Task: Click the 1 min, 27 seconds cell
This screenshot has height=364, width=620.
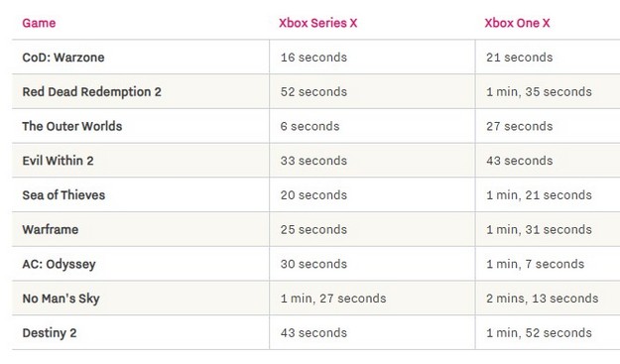Action: pyautogui.click(x=333, y=299)
